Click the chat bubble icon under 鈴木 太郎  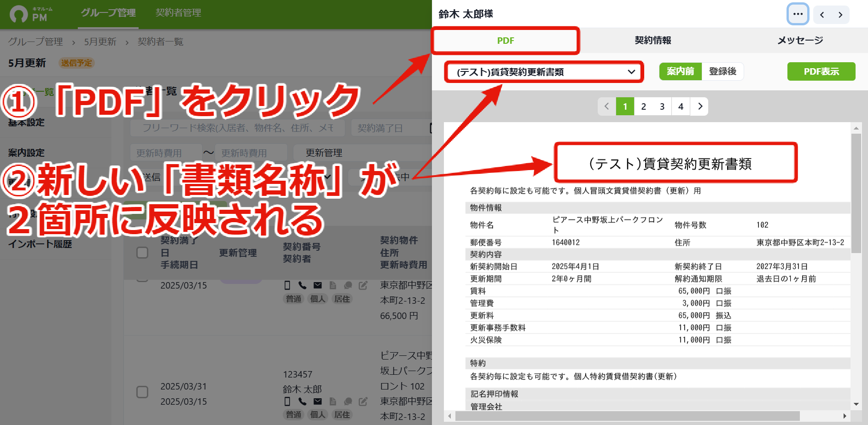coord(348,401)
